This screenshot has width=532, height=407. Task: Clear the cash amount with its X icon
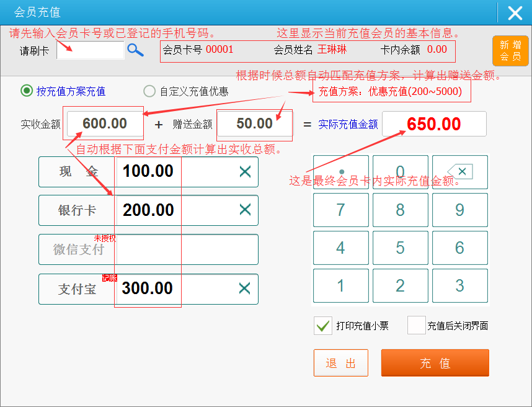[x=245, y=172]
